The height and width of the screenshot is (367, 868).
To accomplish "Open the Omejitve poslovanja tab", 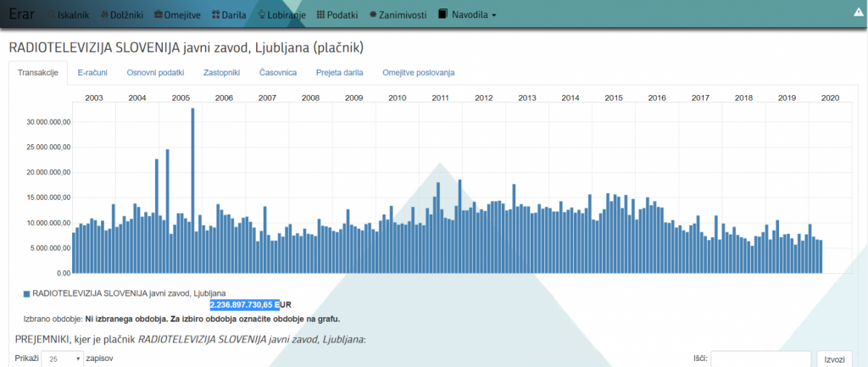I will click(418, 73).
